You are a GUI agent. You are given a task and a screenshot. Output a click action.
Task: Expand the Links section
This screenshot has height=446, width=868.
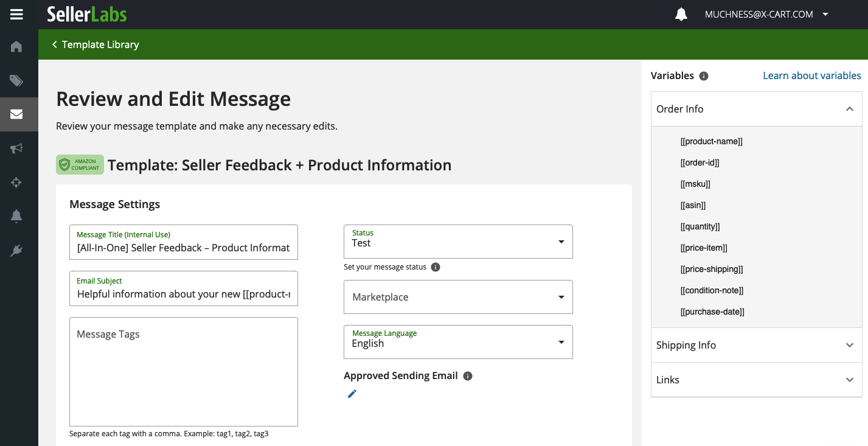click(756, 380)
